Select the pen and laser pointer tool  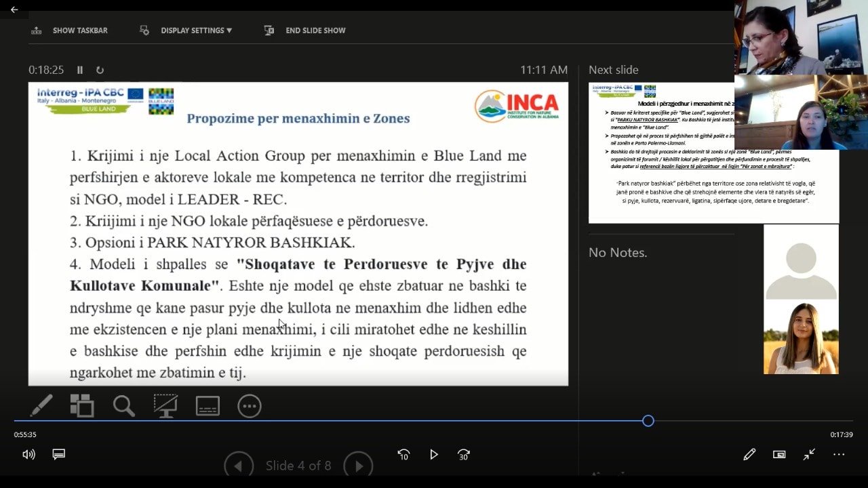pos(41,406)
